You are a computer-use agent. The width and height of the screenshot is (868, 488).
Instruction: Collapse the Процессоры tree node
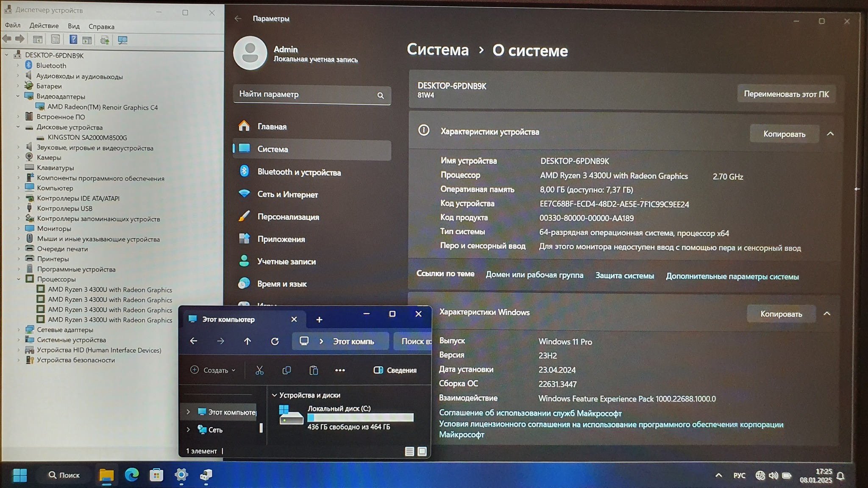(x=18, y=279)
